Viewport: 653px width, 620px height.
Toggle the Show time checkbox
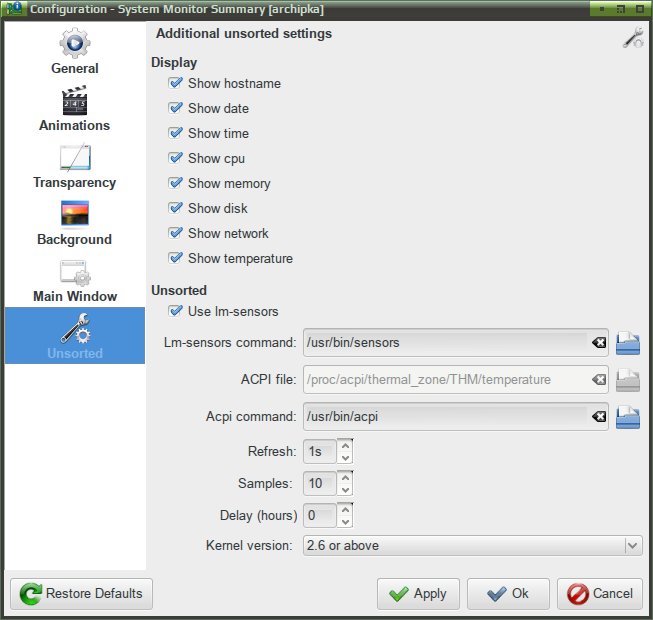[x=175, y=133]
